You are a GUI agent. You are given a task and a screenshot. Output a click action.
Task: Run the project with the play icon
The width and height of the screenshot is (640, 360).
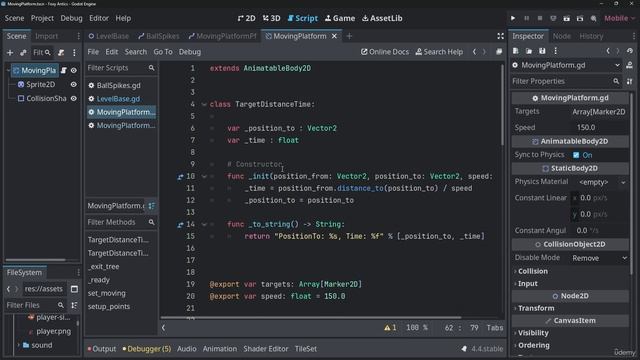tap(513, 18)
